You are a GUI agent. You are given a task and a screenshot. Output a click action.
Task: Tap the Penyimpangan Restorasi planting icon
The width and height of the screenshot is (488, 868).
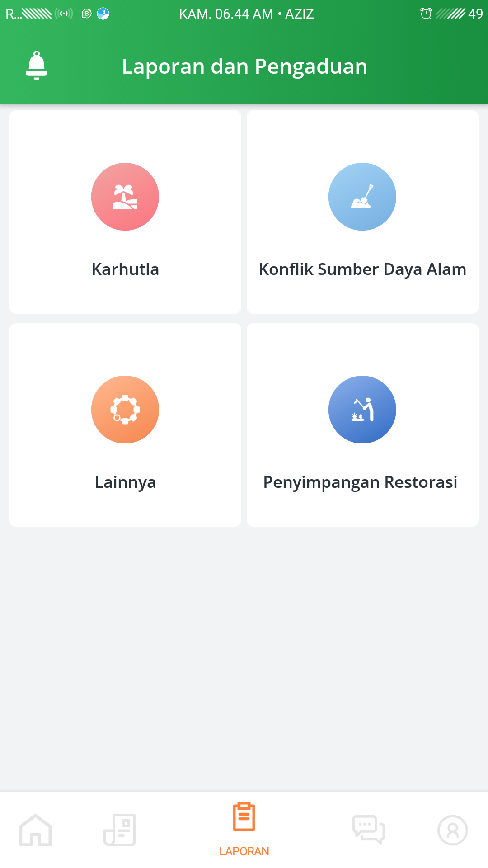(362, 410)
